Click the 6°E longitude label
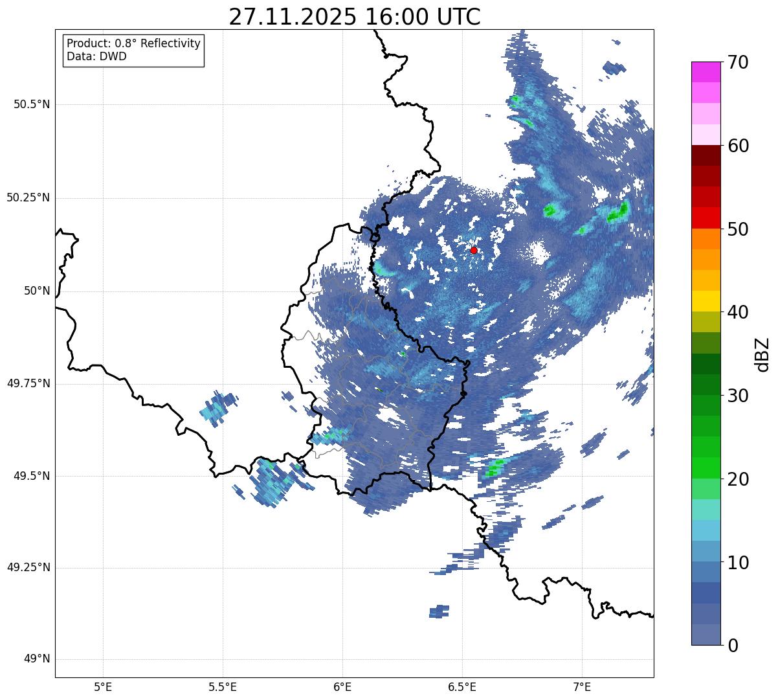Image resolution: width=778 pixels, height=700 pixels. pyautogui.click(x=342, y=687)
